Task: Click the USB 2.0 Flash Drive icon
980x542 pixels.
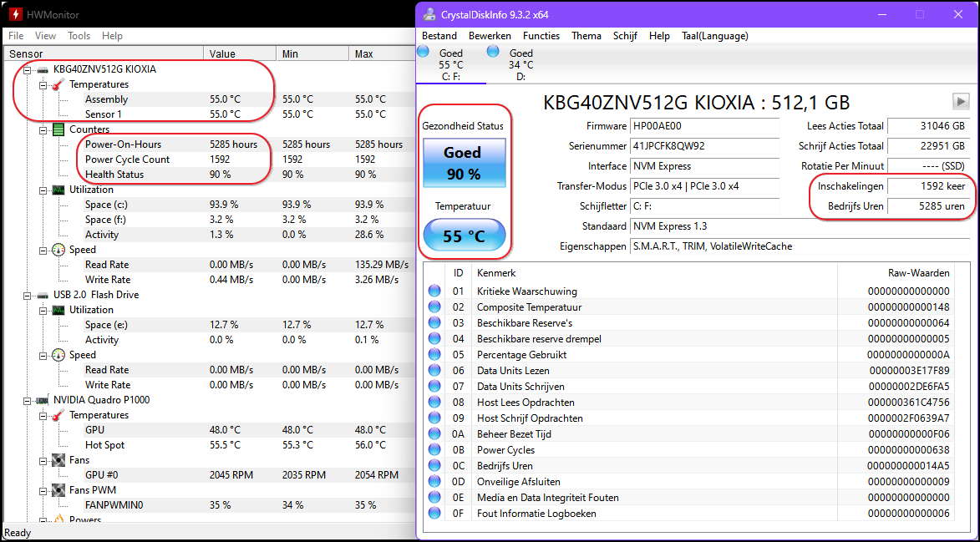Action: click(43, 295)
